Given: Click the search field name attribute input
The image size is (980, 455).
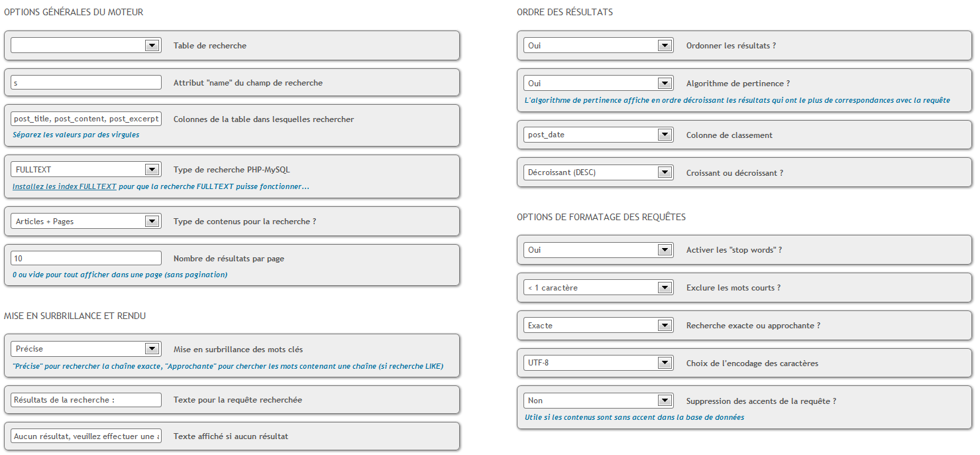Looking at the screenshot, I should pyautogui.click(x=86, y=83).
